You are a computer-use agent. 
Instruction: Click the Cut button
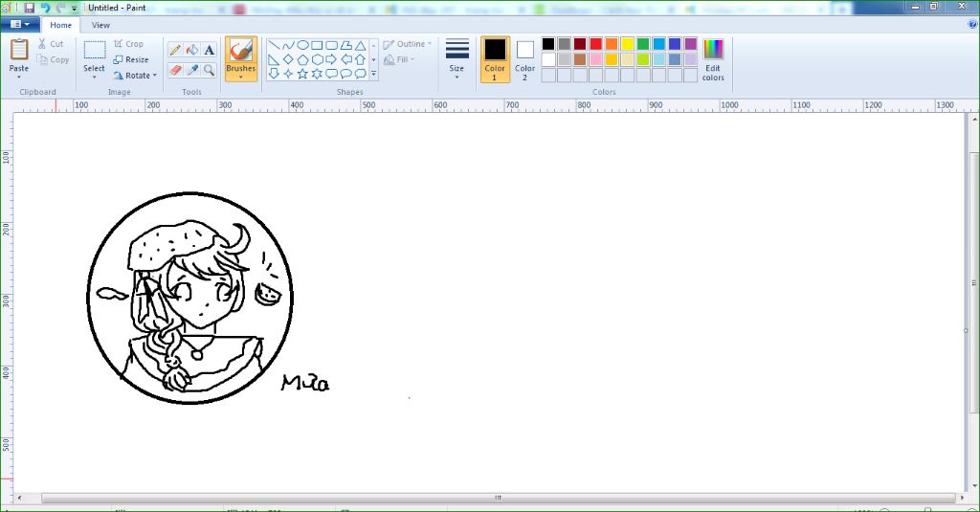pos(51,44)
